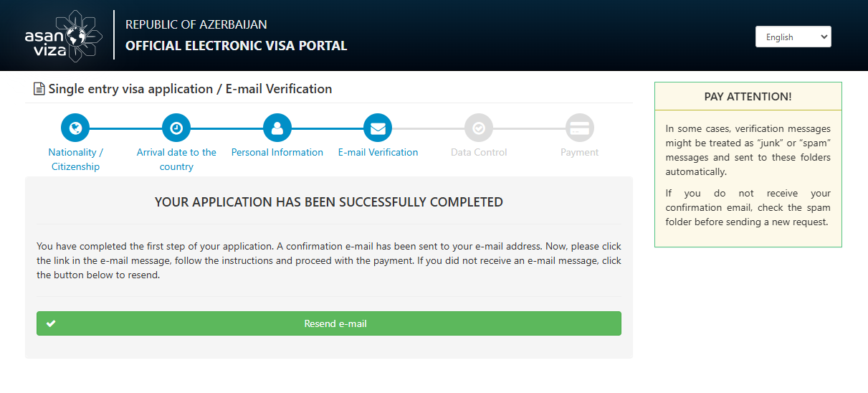Screen dimensions: 868x393
Task: Click the Data Control checkmark step icon
Action: (x=479, y=128)
